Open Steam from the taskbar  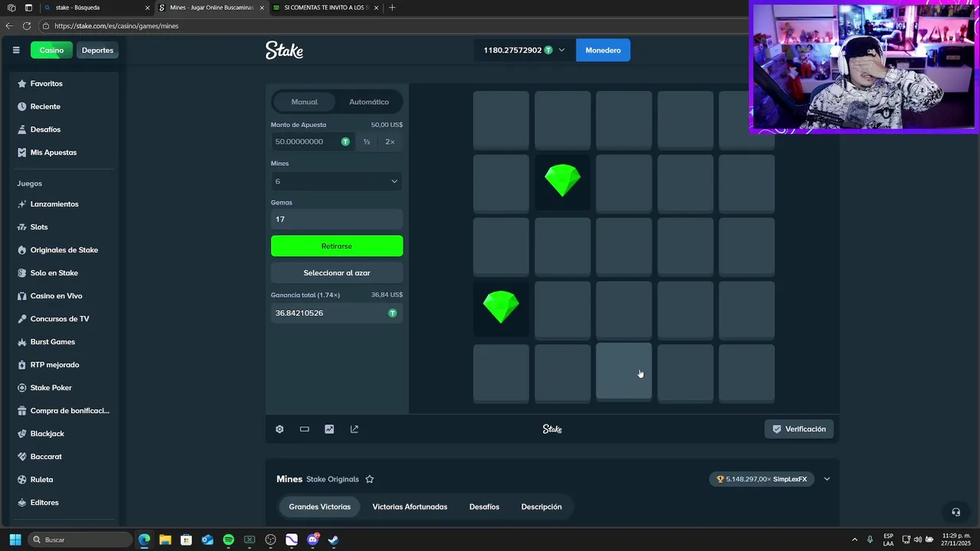click(x=333, y=540)
